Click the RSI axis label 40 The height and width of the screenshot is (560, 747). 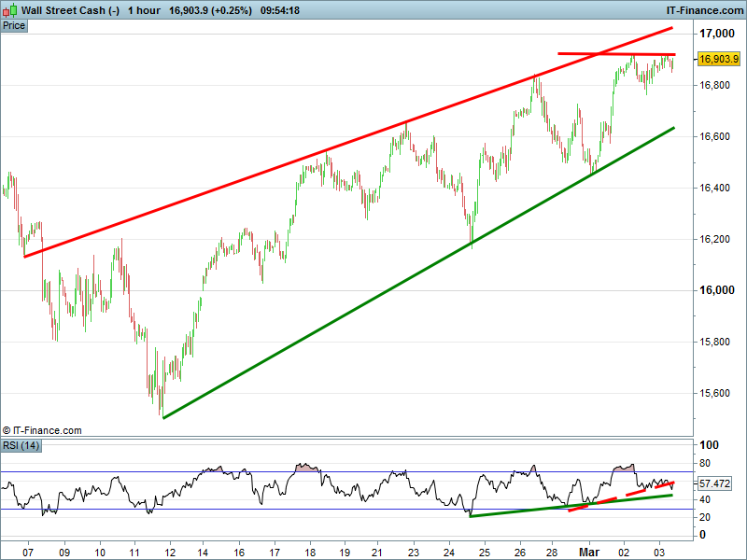[705, 499]
